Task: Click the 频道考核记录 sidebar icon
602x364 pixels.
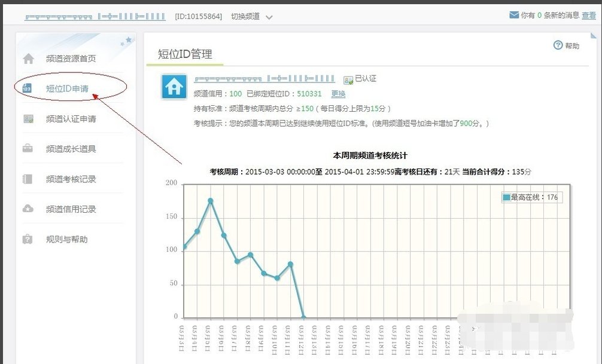Action: (x=29, y=178)
